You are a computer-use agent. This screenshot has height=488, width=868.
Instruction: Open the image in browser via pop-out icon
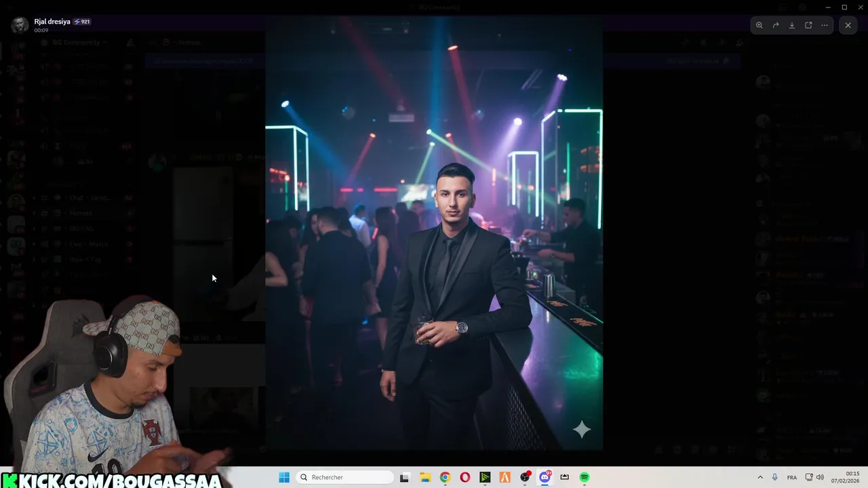tap(808, 25)
